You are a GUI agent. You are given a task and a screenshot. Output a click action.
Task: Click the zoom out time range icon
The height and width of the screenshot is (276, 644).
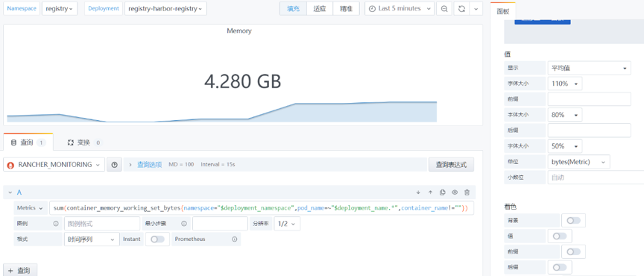point(444,9)
